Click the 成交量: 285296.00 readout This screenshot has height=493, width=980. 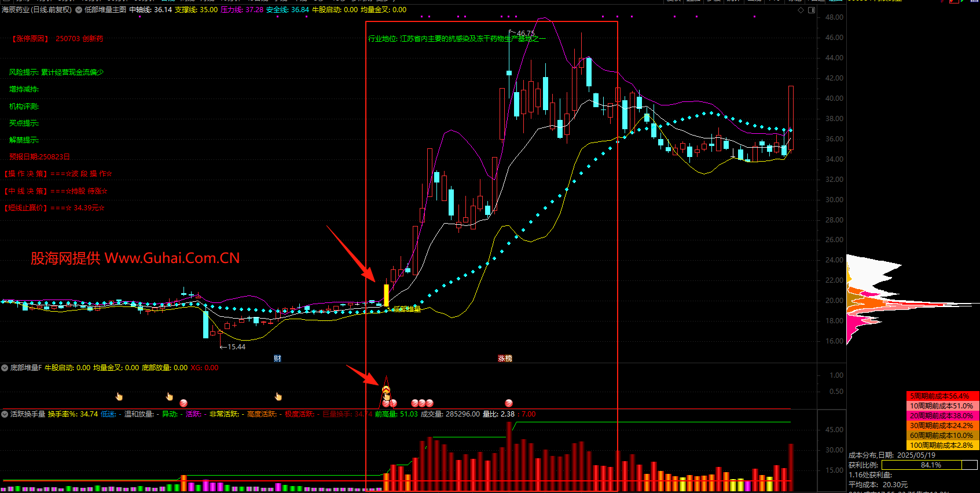click(450, 414)
